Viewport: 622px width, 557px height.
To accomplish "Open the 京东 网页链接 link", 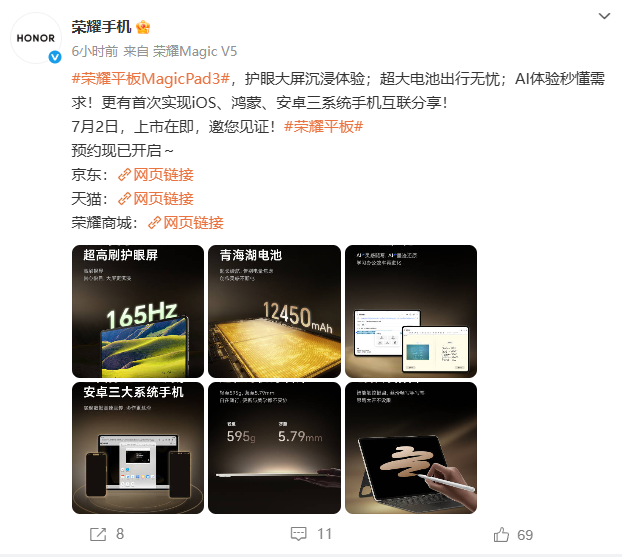I will (156, 175).
